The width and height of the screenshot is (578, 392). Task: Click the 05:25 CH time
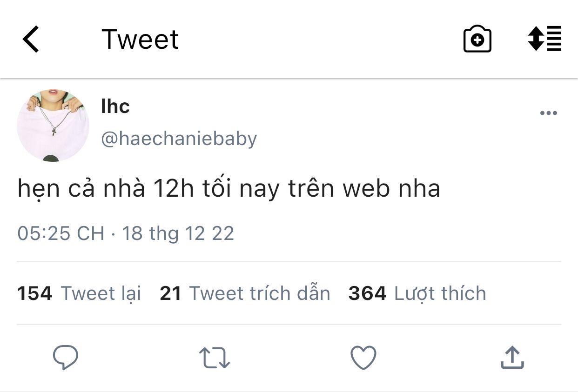(60, 233)
